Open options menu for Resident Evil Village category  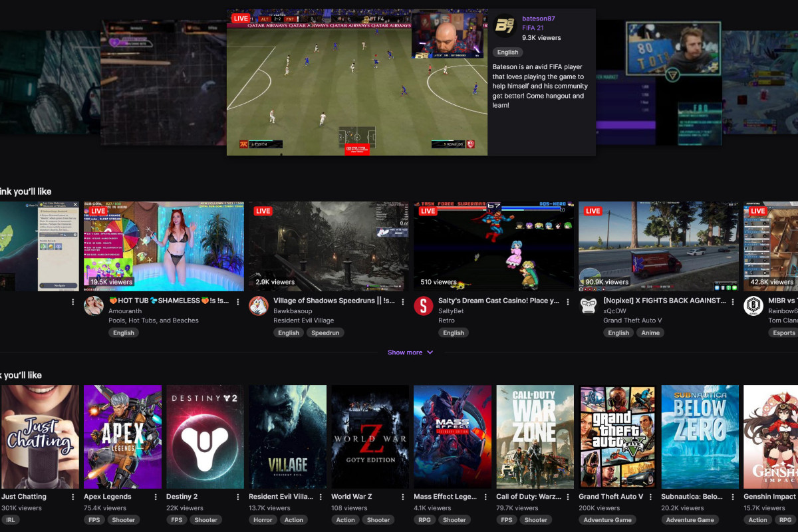tap(321, 497)
